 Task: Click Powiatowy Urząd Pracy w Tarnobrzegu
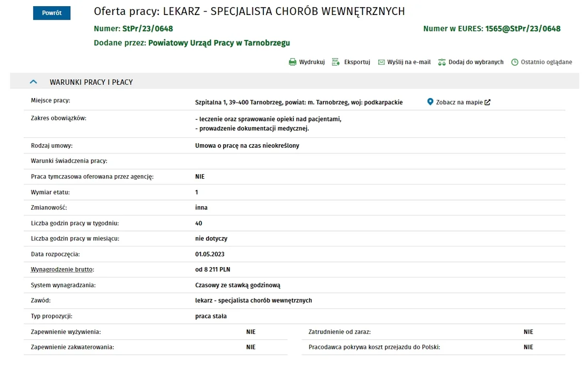219,43
